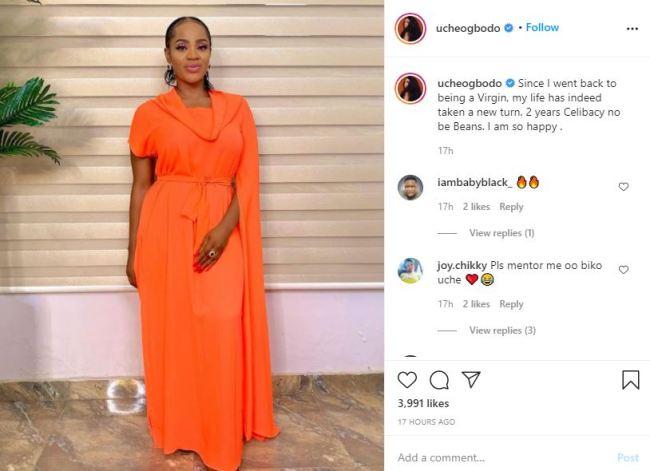Screen dimensions: 650x471
Task: Expand View replies (1) under iambabyblack_
Action: click(502, 233)
